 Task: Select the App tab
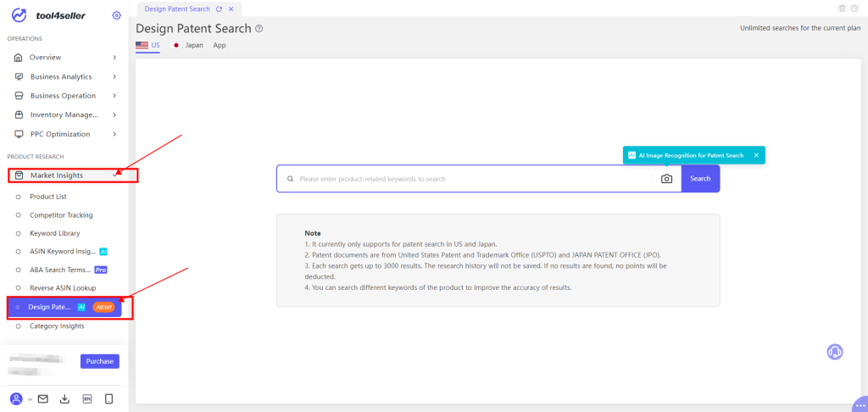pos(220,45)
